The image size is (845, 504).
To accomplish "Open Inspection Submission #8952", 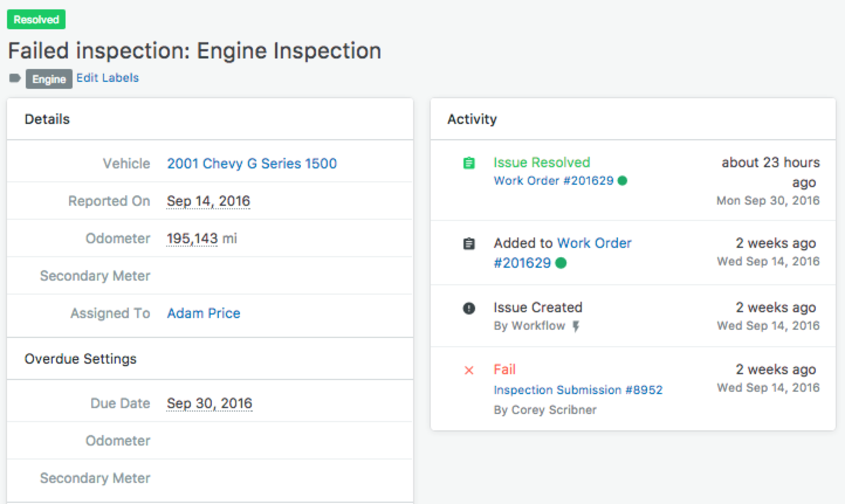I will [578, 390].
